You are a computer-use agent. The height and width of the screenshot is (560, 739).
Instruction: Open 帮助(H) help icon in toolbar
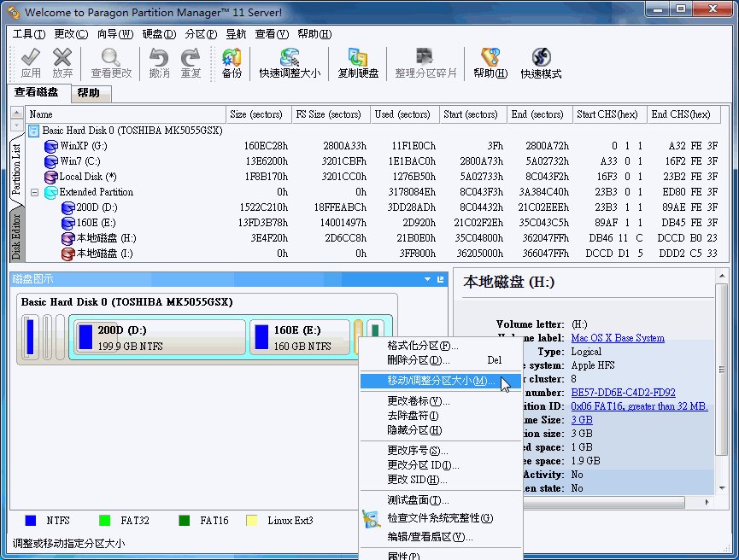pyautogui.click(x=490, y=57)
